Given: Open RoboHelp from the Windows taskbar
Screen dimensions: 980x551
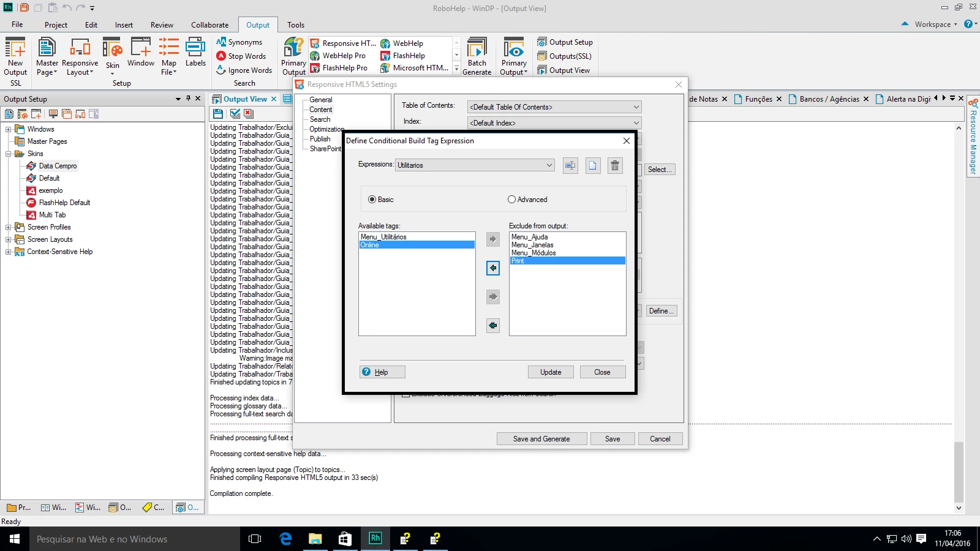Looking at the screenshot, I should (x=375, y=538).
